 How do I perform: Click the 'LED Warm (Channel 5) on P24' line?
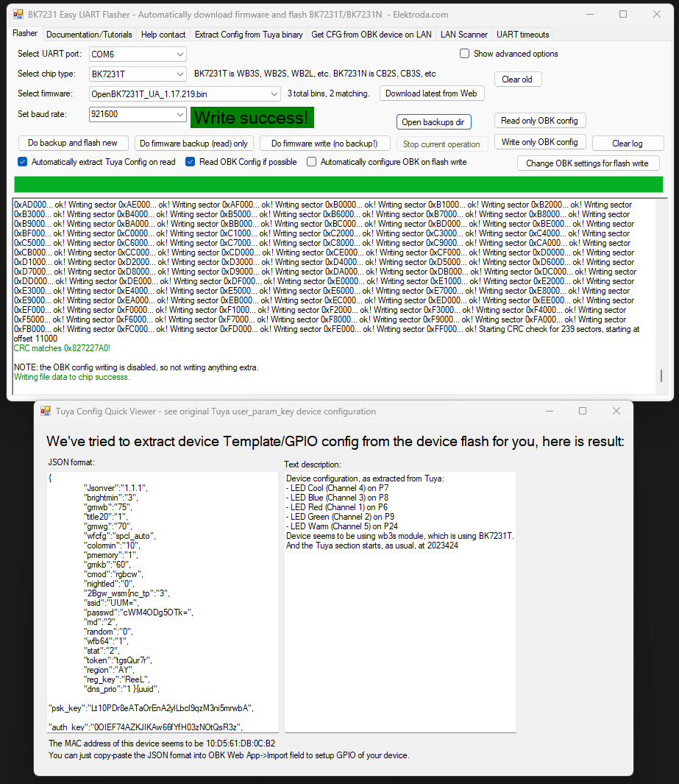click(x=342, y=526)
